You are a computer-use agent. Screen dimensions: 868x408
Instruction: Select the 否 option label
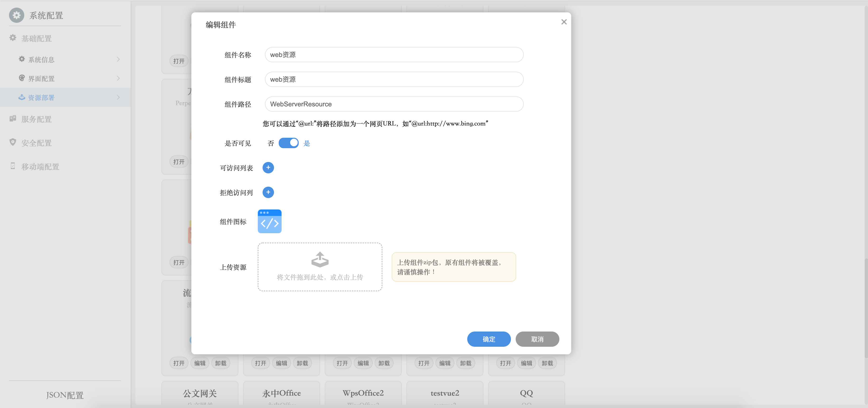tap(271, 143)
